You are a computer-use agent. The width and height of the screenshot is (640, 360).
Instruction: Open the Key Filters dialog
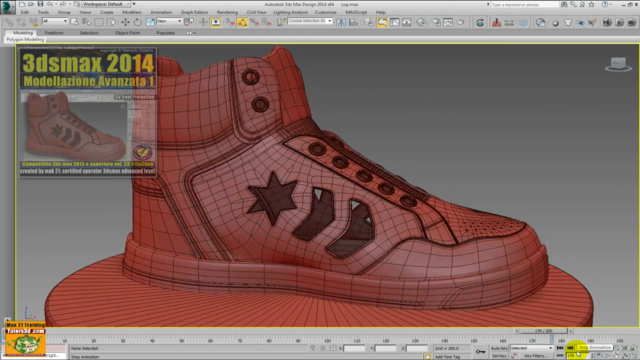536,356
